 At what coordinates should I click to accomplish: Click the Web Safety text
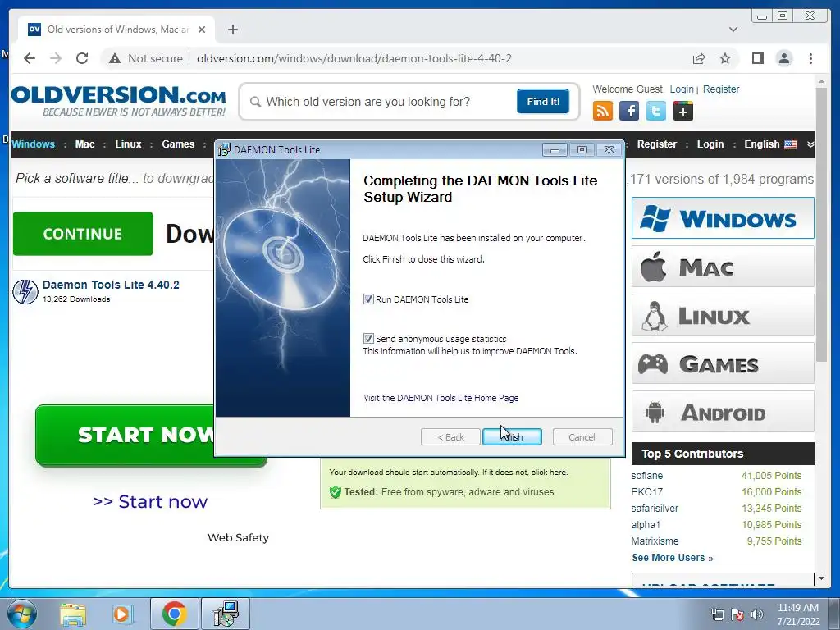[239, 538]
